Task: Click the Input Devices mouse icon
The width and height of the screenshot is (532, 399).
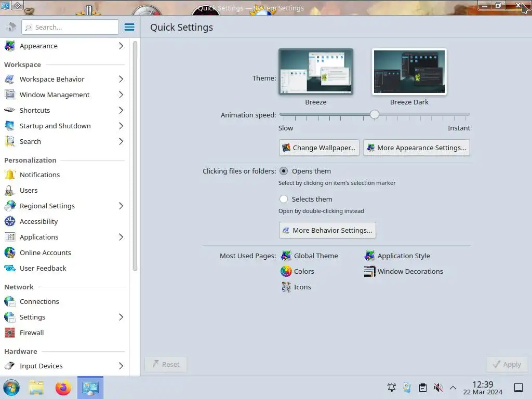Action: point(10,366)
